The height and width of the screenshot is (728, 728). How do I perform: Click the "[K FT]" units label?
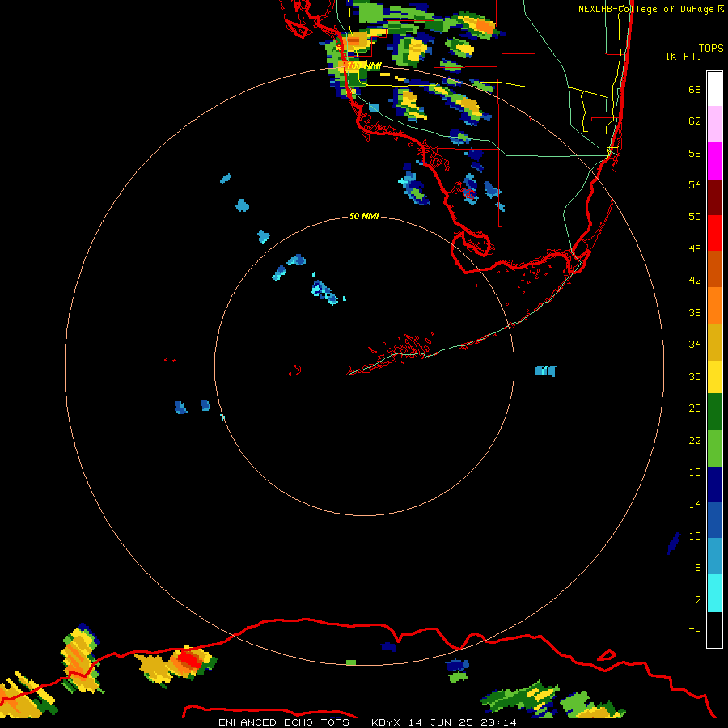pos(684,56)
